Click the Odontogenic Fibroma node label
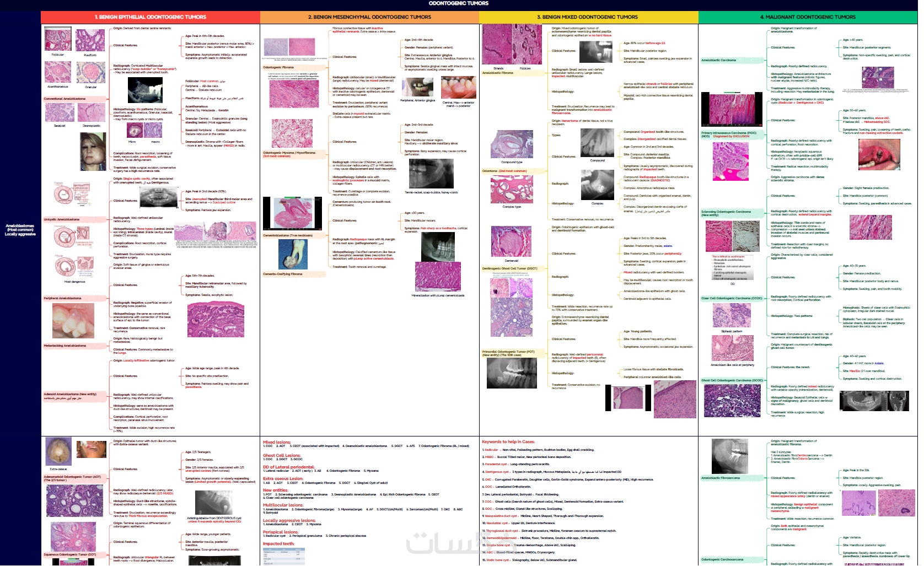The height and width of the screenshot is (566, 924). click(294, 67)
